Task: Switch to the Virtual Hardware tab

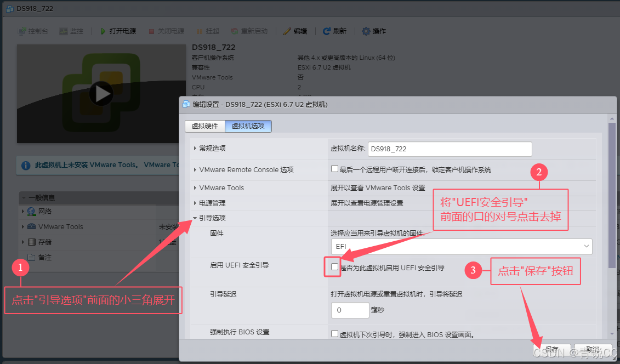Action: [x=205, y=126]
